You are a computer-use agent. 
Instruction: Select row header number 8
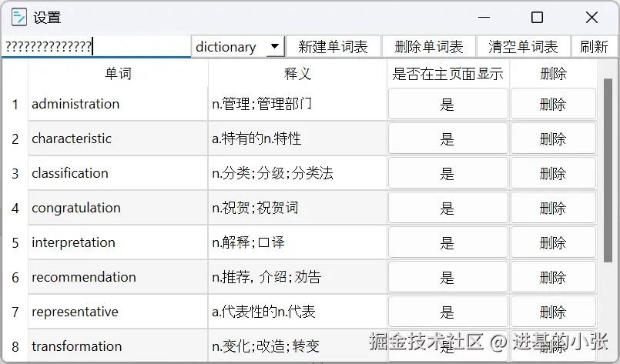coord(15,346)
